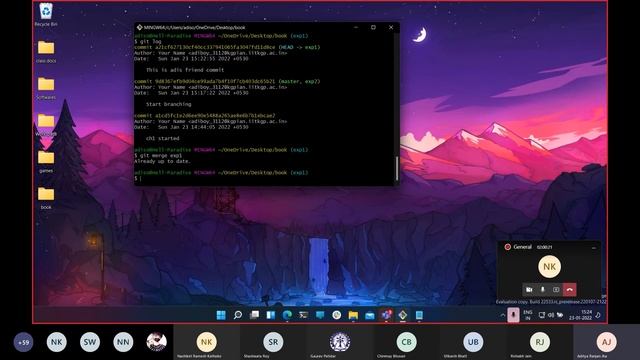Select the class docs folder on desktop
640x360 pixels.
pos(46,51)
